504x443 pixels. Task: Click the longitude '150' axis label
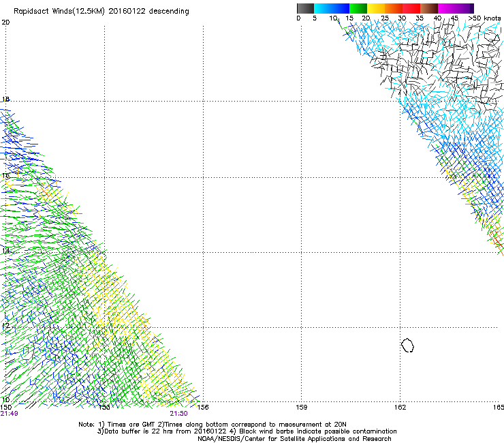point(5,408)
